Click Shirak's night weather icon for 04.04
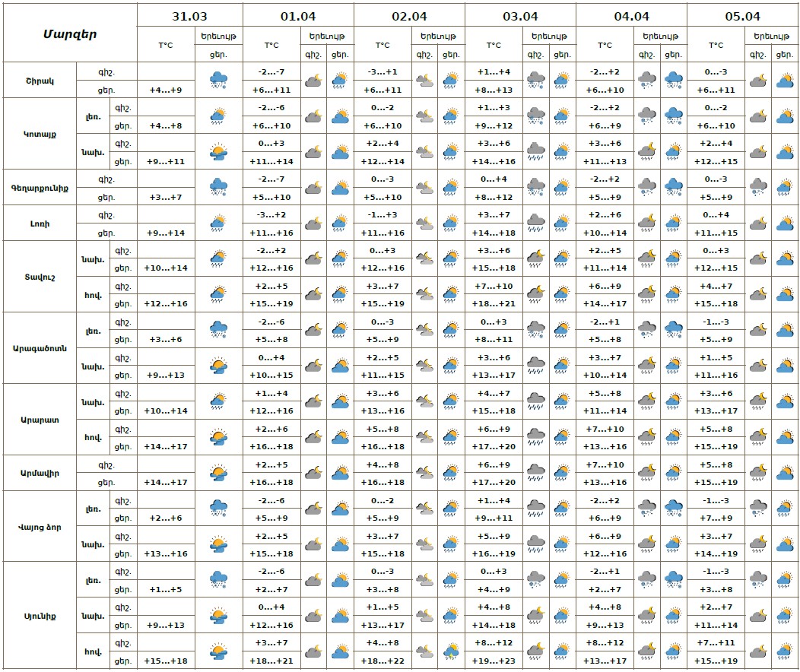 click(x=646, y=81)
